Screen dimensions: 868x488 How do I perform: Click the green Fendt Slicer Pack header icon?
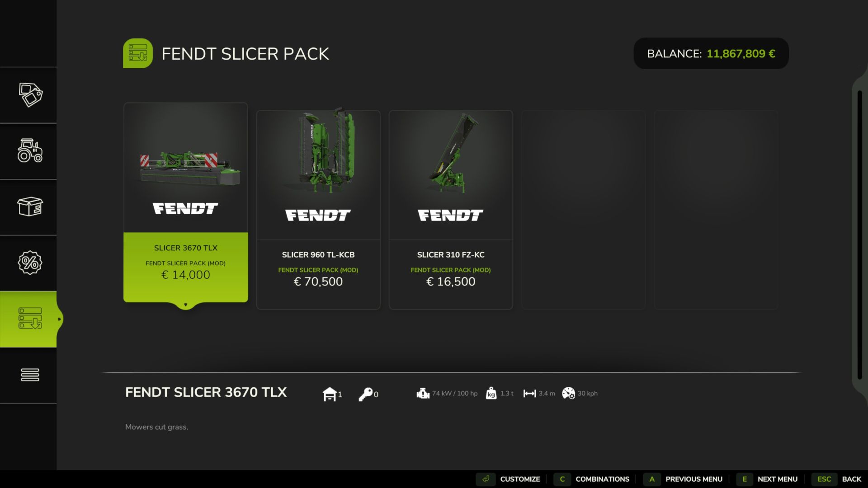point(138,53)
